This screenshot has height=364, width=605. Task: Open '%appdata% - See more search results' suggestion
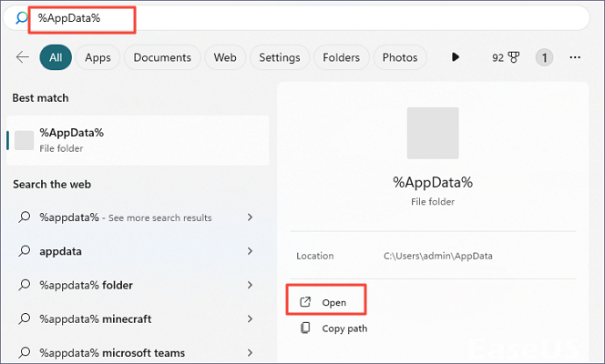[x=126, y=217]
